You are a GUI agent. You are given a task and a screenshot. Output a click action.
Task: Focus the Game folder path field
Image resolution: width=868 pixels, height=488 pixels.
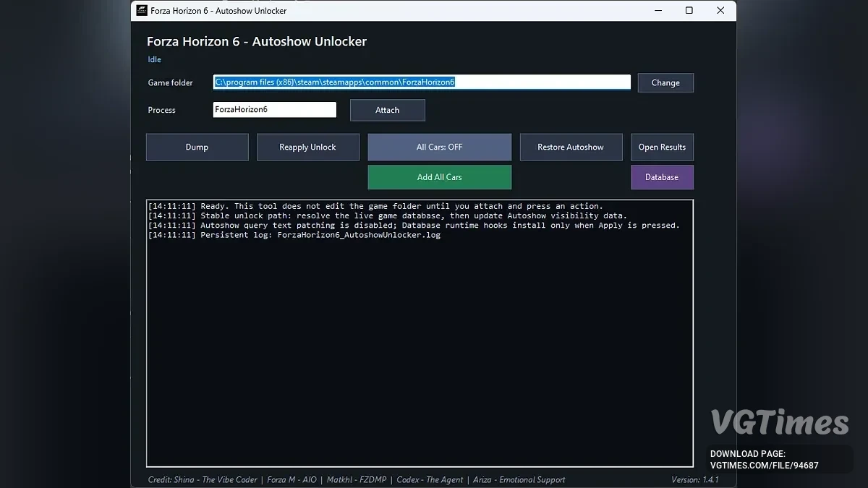pos(422,82)
